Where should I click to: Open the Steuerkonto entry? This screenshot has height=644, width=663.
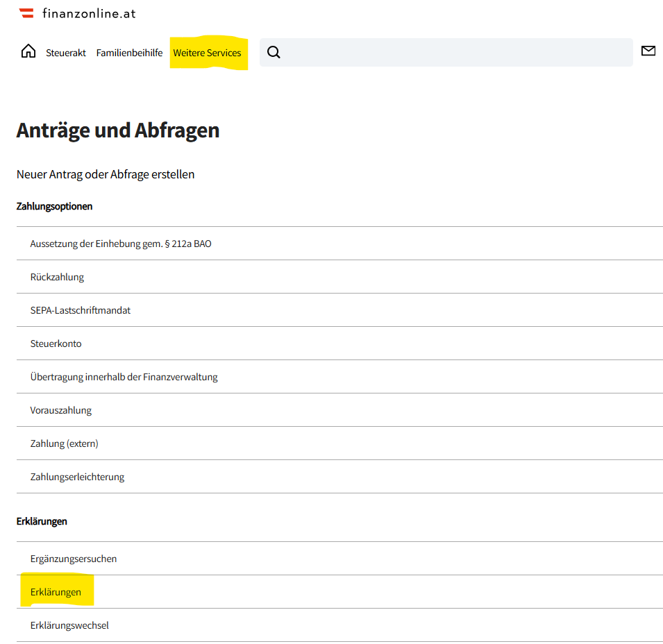click(56, 344)
